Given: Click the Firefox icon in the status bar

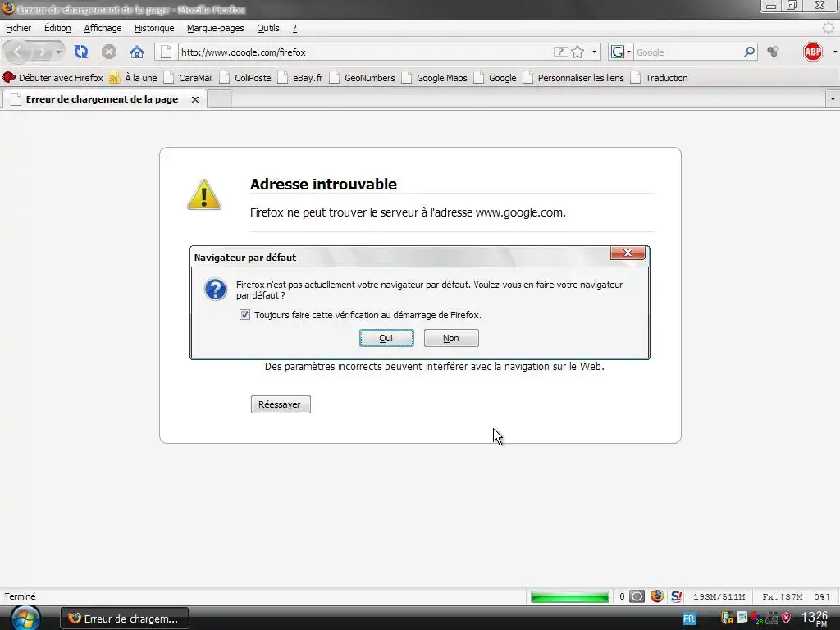Looking at the screenshot, I should (657, 596).
